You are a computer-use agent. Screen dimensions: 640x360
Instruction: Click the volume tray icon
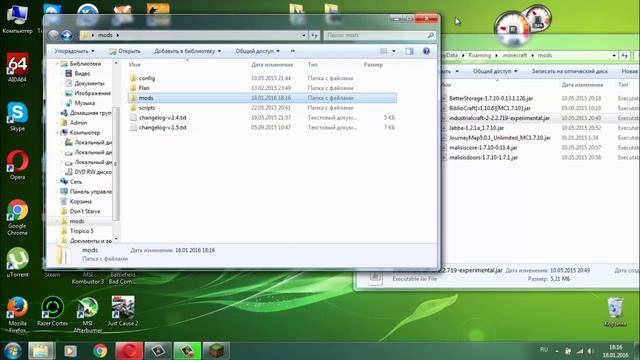coord(591,351)
